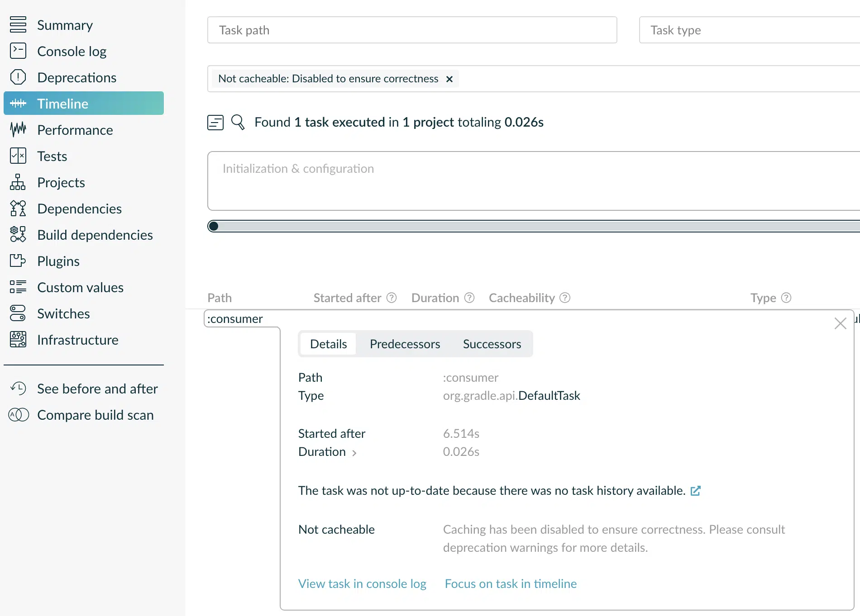Click the Plugins puzzle icon
The width and height of the screenshot is (860, 616).
[x=18, y=261]
